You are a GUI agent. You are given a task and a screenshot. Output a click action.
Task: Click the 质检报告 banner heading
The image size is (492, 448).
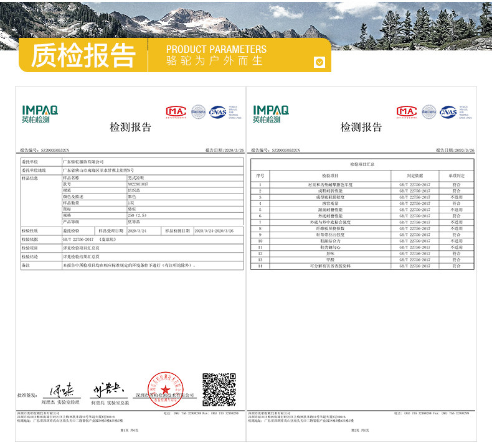(x=83, y=55)
